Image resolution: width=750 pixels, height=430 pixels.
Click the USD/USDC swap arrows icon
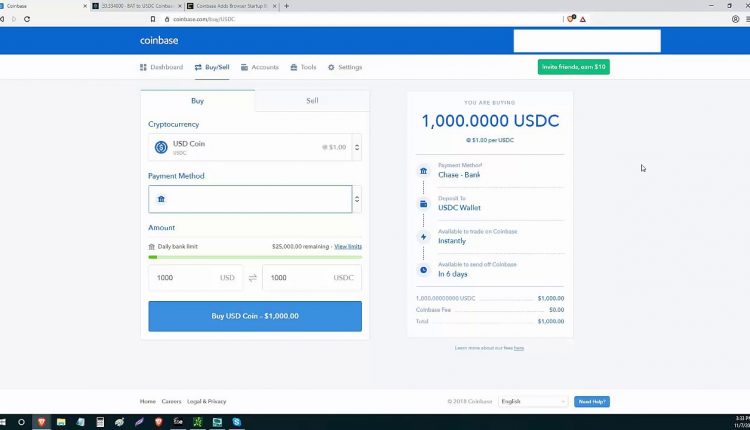click(253, 278)
